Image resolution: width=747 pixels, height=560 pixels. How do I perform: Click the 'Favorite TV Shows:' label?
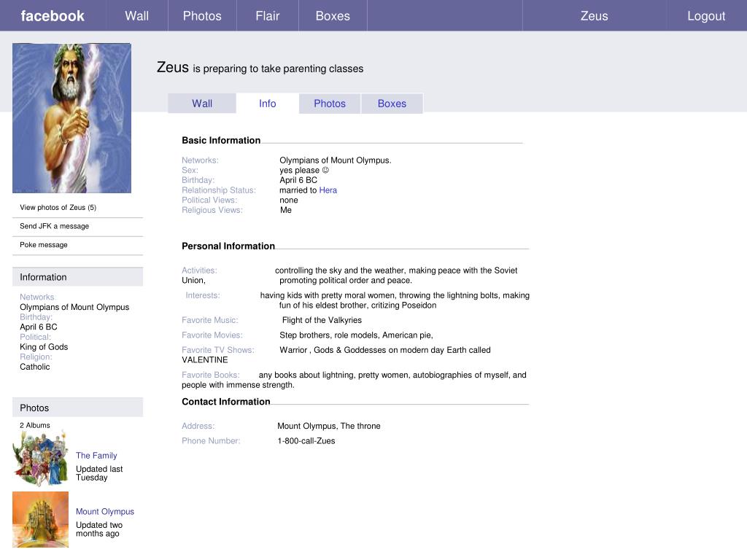(x=217, y=350)
